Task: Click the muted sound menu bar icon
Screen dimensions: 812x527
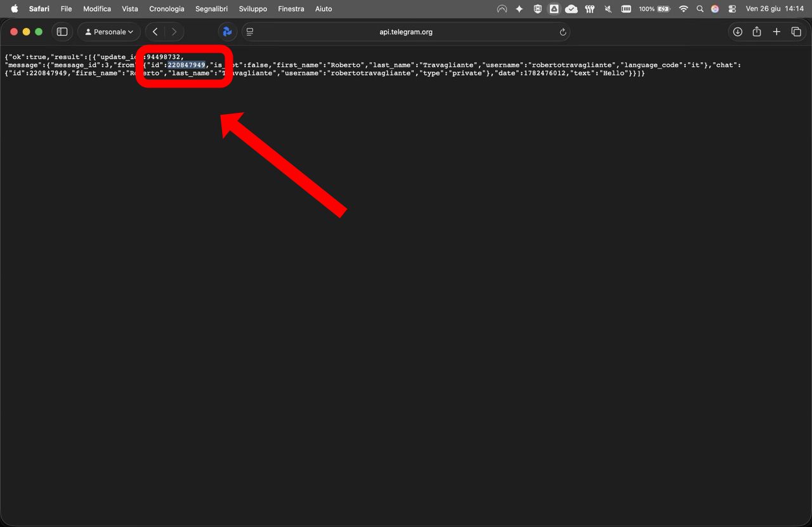Action: point(608,9)
